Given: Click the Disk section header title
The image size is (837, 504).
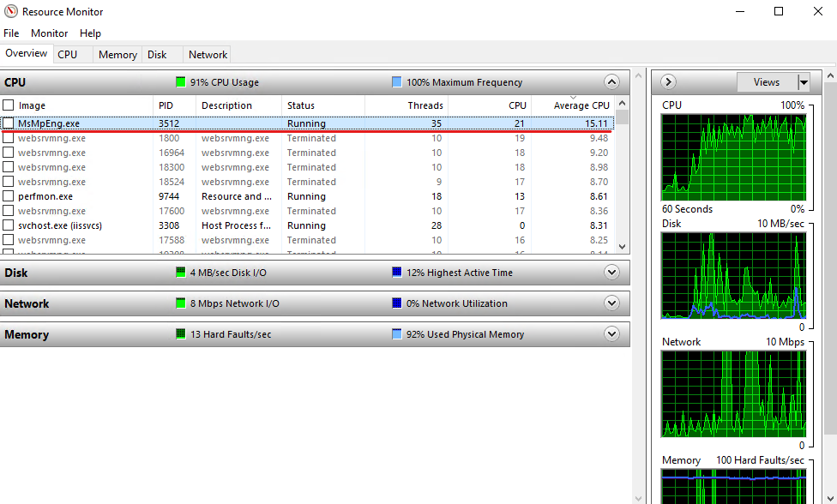Looking at the screenshot, I should (16, 273).
